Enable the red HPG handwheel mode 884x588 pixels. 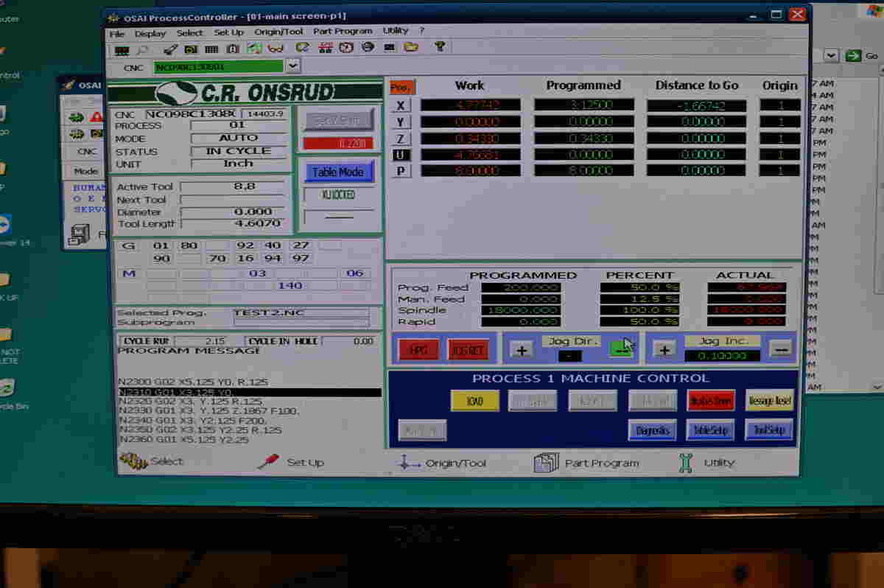tap(418, 349)
